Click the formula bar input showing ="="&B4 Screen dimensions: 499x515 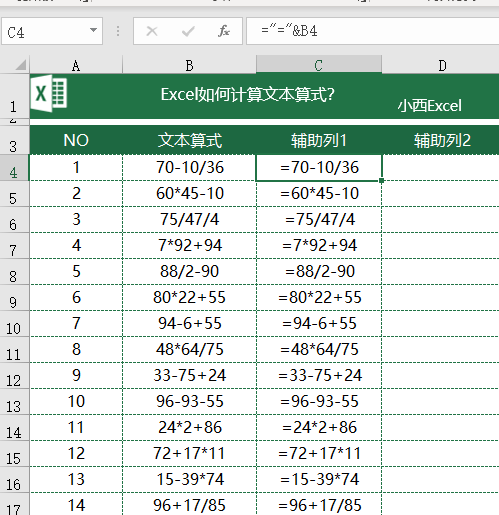point(372,31)
